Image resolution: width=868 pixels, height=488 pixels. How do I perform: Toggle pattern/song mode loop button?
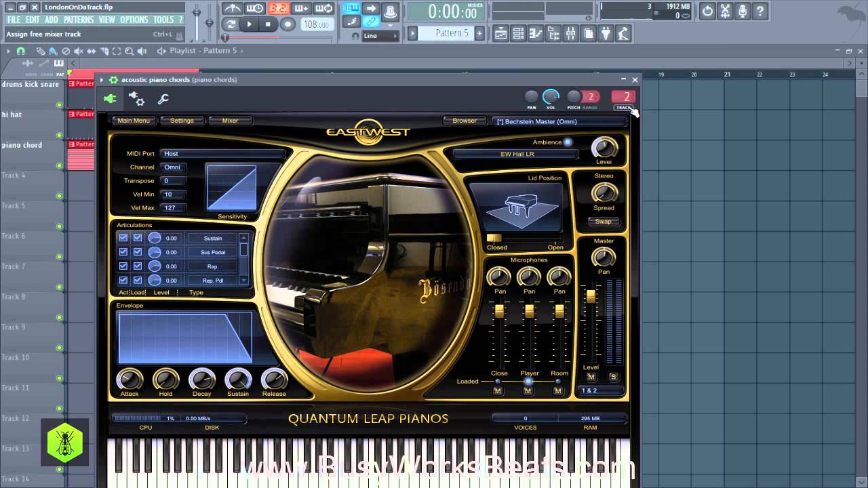click(x=231, y=24)
